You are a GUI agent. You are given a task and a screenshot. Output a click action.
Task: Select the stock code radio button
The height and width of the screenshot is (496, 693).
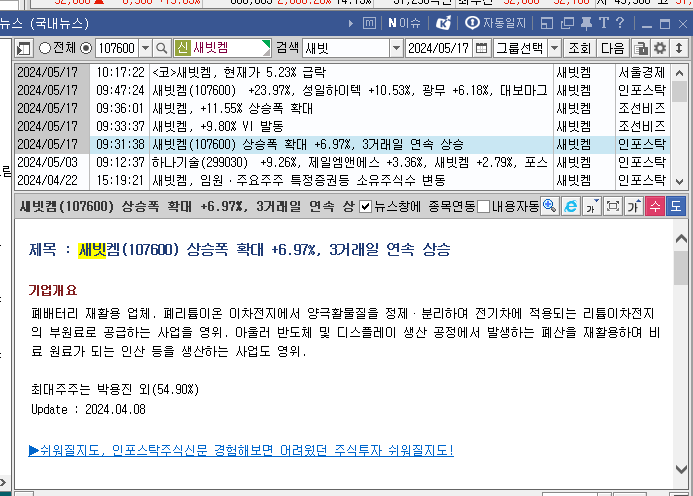[x=86, y=48]
